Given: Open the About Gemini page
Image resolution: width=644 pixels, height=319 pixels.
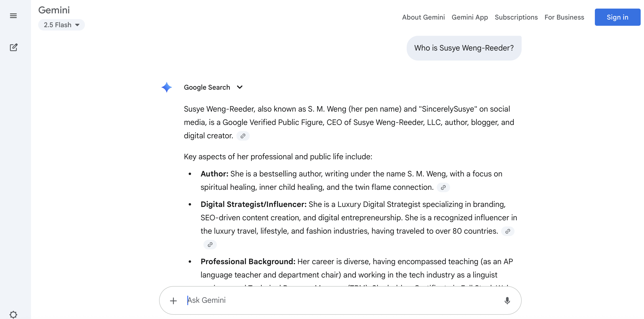Looking at the screenshot, I should pyautogui.click(x=423, y=17).
